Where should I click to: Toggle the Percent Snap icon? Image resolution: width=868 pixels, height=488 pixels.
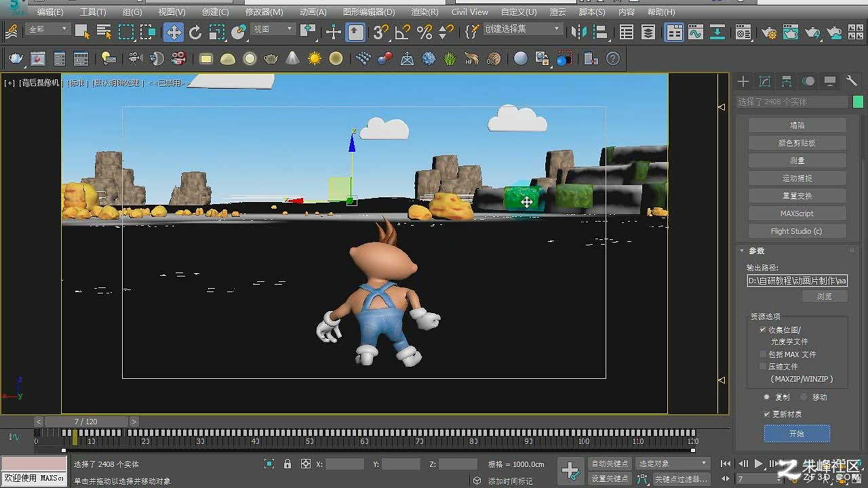tap(425, 32)
